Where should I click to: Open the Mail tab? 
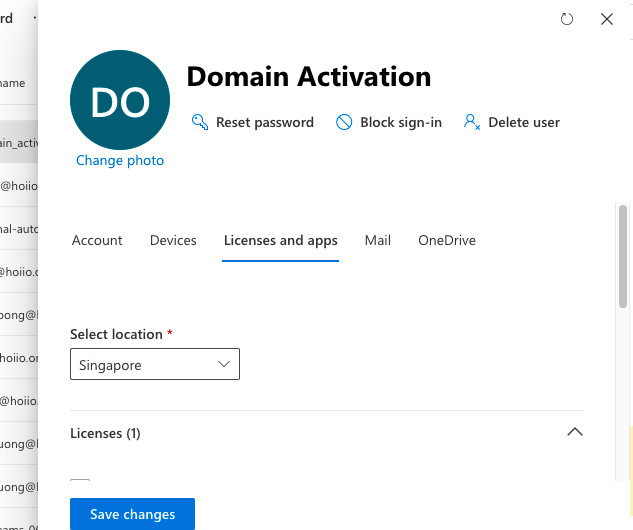point(377,240)
